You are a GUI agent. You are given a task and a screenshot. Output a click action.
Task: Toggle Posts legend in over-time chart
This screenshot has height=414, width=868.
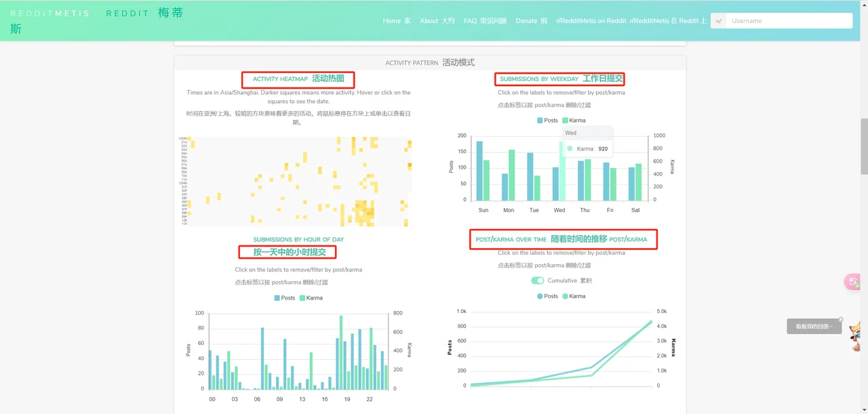pyautogui.click(x=548, y=296)
